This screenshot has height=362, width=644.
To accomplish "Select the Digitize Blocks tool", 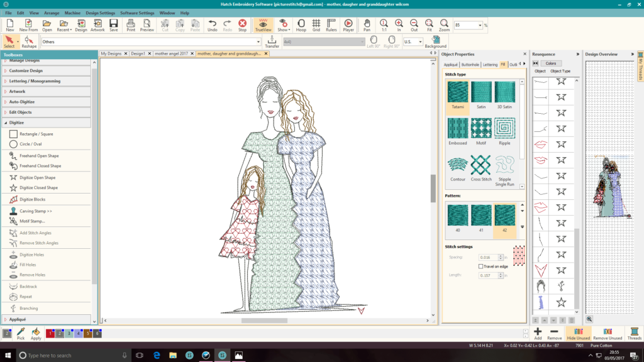I will [x=33, y=199].
